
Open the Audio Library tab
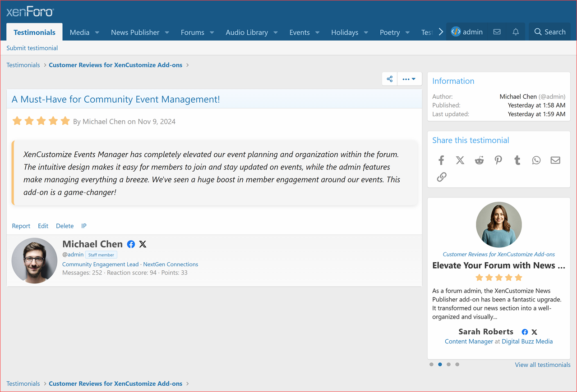click(x=247, y=32)
